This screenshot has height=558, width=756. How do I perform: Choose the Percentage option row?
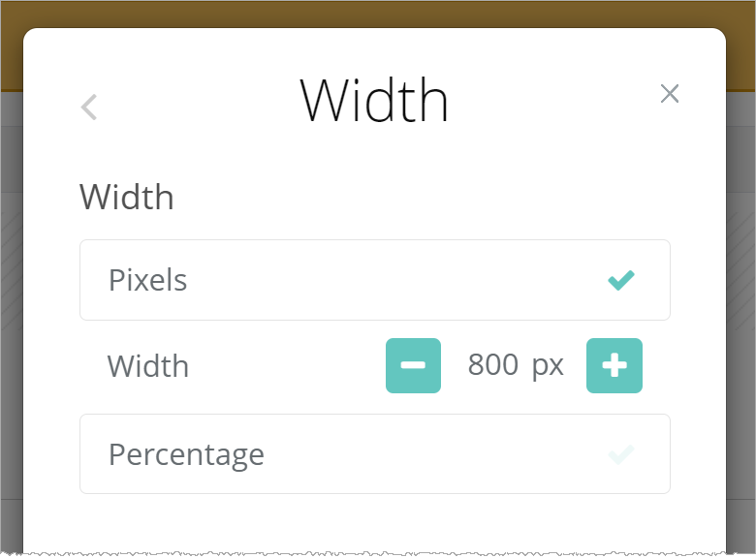click(374, 453)
